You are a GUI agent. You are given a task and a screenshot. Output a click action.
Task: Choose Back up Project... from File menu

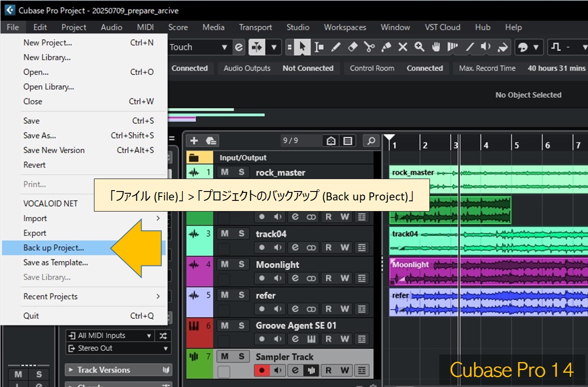[x=84, y=248]
